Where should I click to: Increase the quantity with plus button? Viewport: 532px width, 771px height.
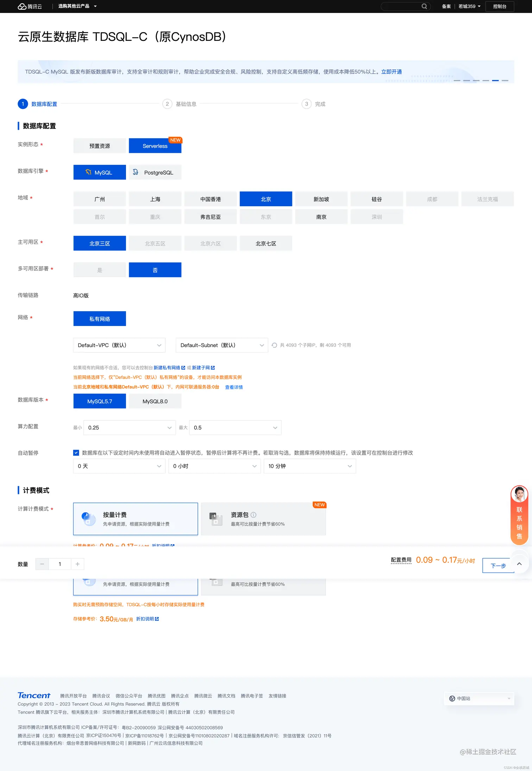77,564
